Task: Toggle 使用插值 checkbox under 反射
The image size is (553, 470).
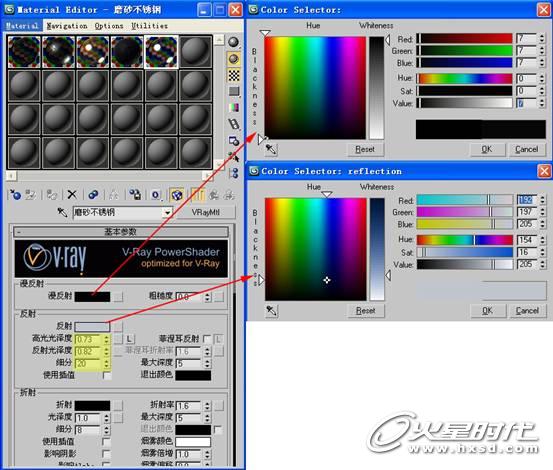Action: click(x=106, y=375)
